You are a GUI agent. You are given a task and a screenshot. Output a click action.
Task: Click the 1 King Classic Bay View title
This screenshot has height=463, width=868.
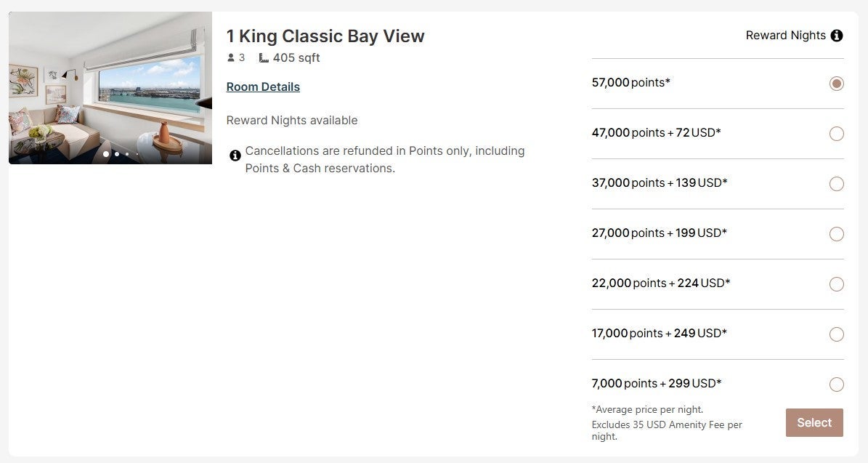tap(325, 36)
